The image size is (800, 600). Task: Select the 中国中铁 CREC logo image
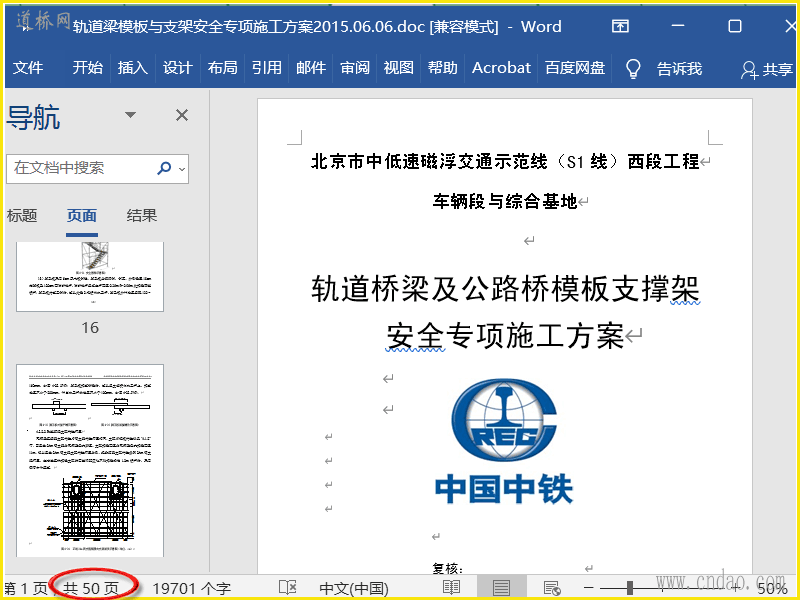(x=505, y=441)
